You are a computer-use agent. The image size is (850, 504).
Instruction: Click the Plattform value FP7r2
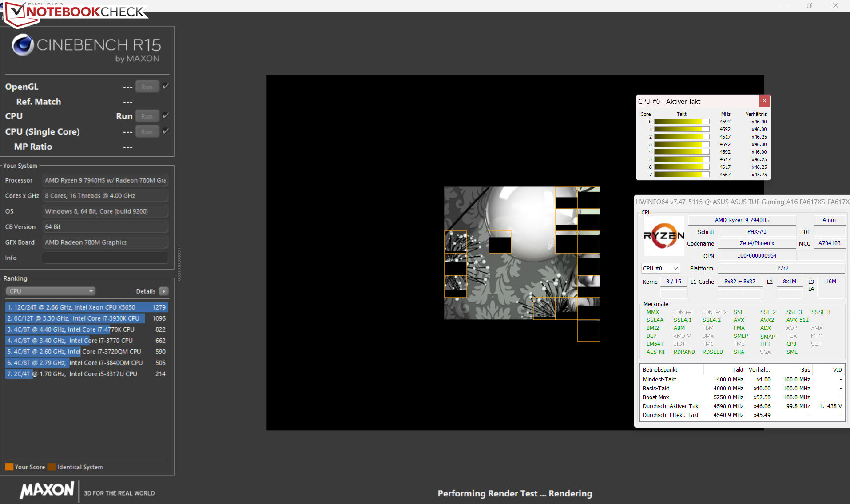pyautogui.click(x=781, y=268)
